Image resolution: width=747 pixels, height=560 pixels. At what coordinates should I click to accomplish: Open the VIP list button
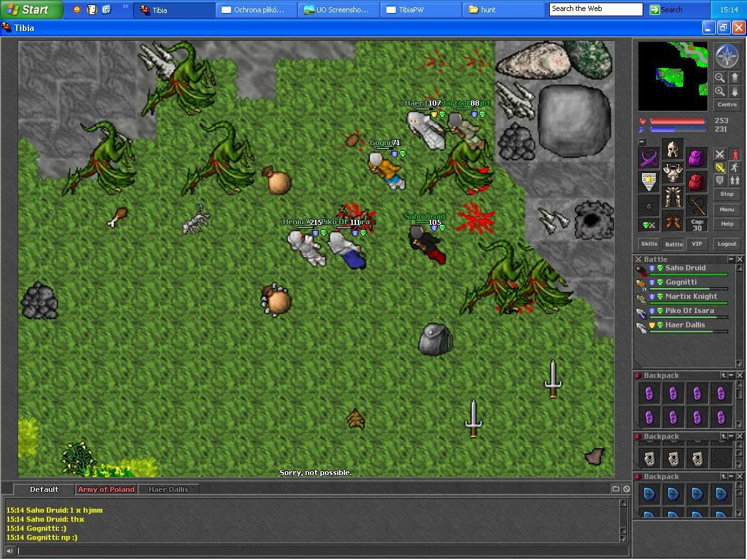click(697, 244)
